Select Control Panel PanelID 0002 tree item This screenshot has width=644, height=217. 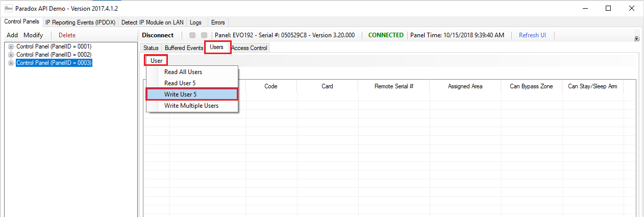pos(54,55)
